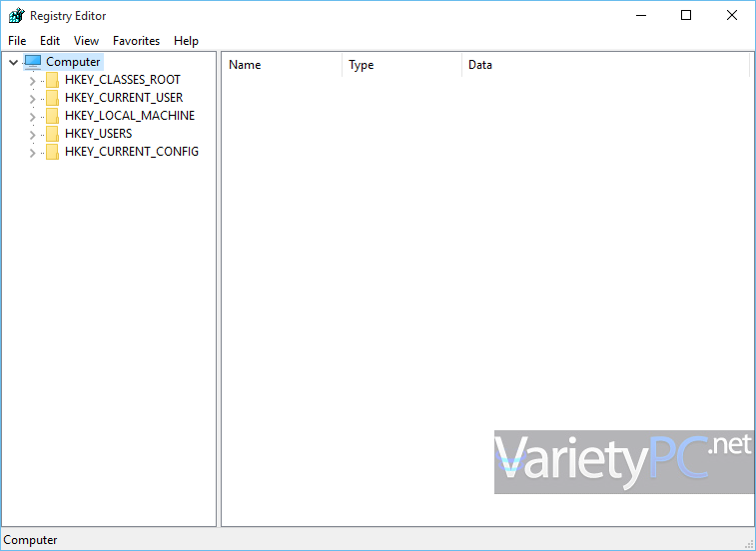Maximize the Registry Editor window
This screenshot has width=756, height=551.
coord(686,15)
